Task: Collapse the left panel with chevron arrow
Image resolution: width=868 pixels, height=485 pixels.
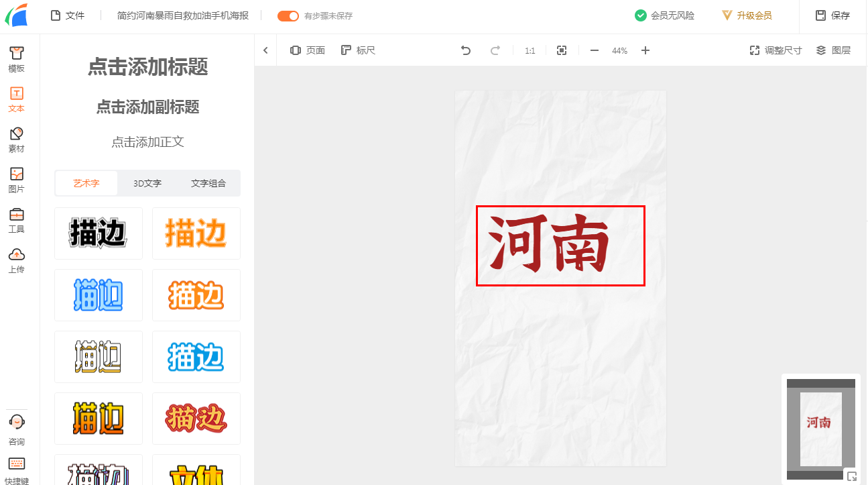Action: (265, 50)
